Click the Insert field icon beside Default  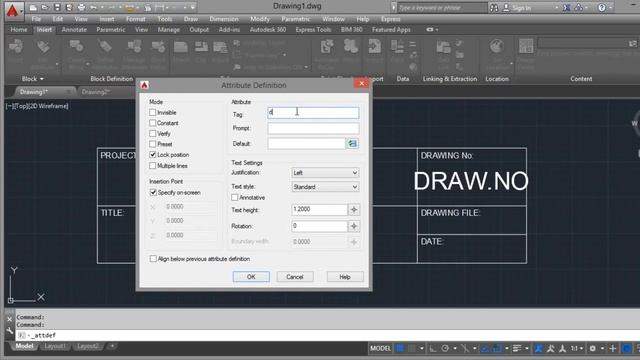point(352,144)
